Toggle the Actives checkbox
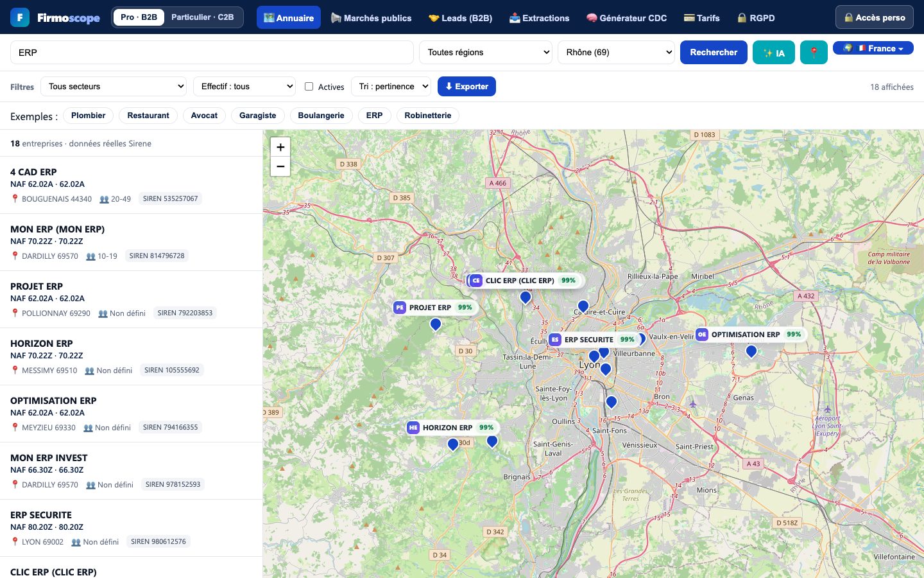Screen dimensions: 924x578 [x=309, y=86]
